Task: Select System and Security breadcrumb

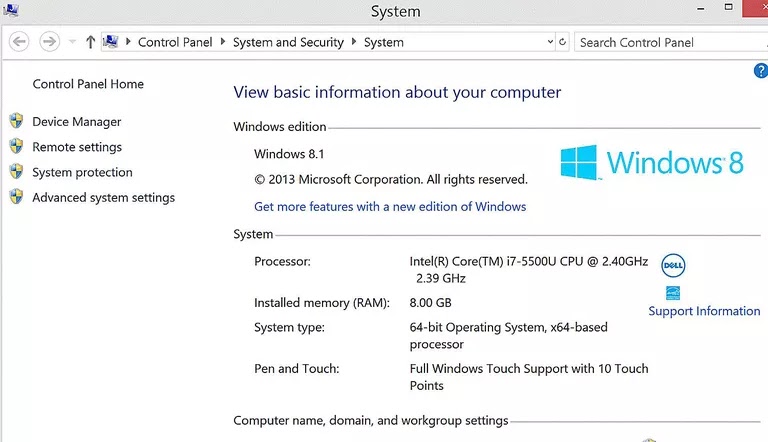Action: [288, 42]
